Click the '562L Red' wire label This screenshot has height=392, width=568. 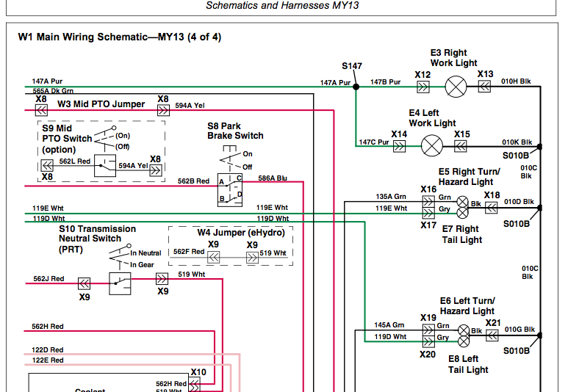click(75, 161)
